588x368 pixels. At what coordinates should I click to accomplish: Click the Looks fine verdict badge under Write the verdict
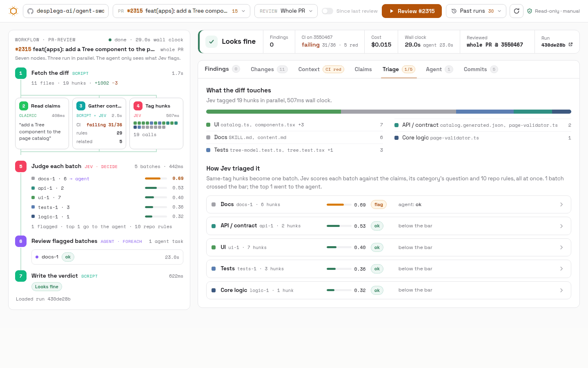click(x=47, y=287)
